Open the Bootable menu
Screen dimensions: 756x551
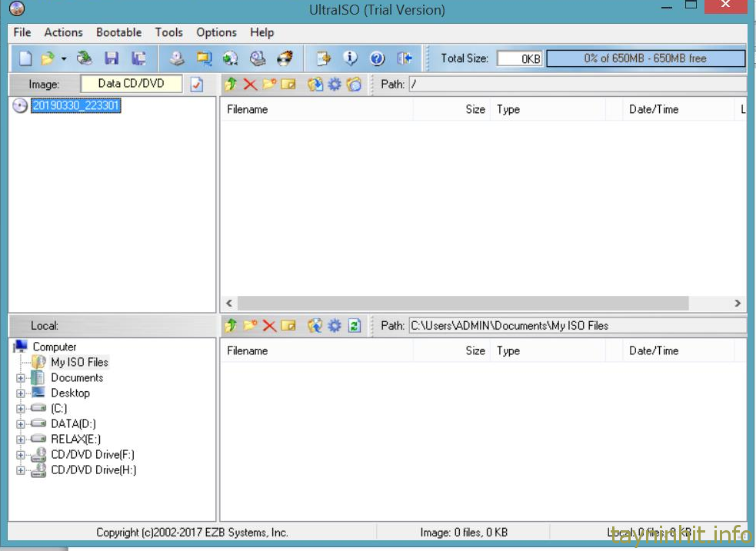pos(118,32)
